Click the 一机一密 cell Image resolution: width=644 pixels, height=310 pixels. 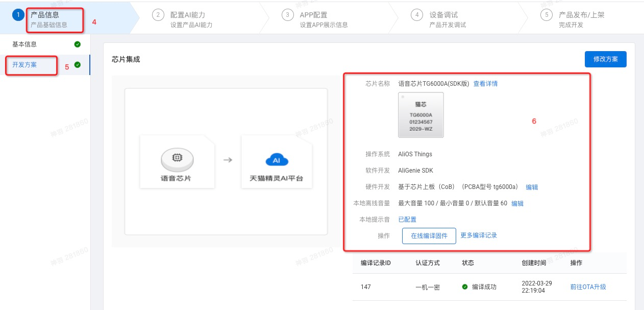[428, 287]
